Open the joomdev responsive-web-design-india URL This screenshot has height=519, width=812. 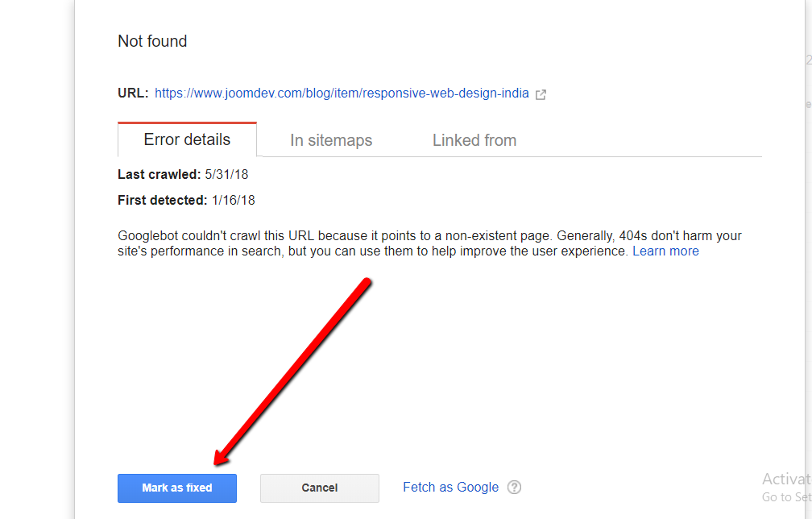coord(342,93)
